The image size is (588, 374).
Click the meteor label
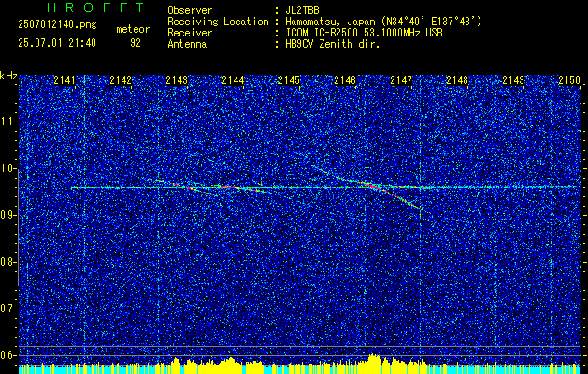(x=133, y=29)
